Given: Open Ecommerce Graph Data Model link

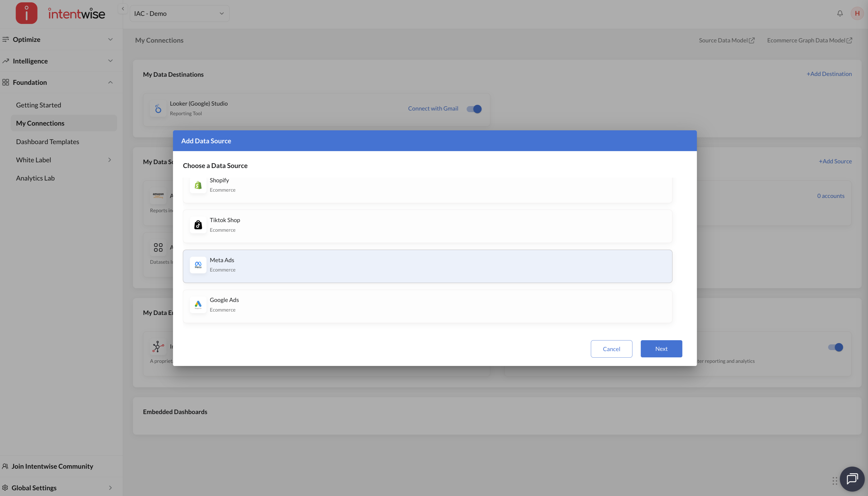Looking at the screenshot, I should click(x=806, y=40).
